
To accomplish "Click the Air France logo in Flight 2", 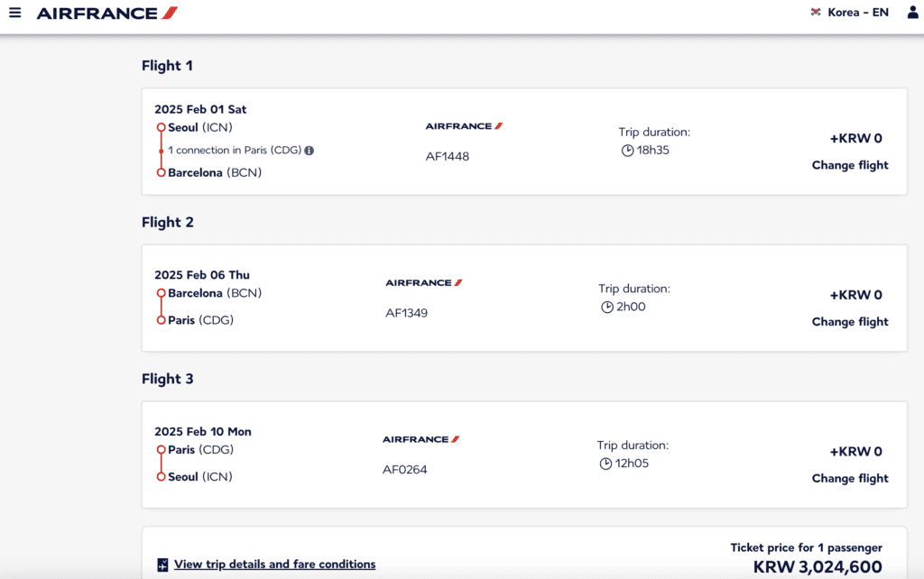I will (424, 282).
